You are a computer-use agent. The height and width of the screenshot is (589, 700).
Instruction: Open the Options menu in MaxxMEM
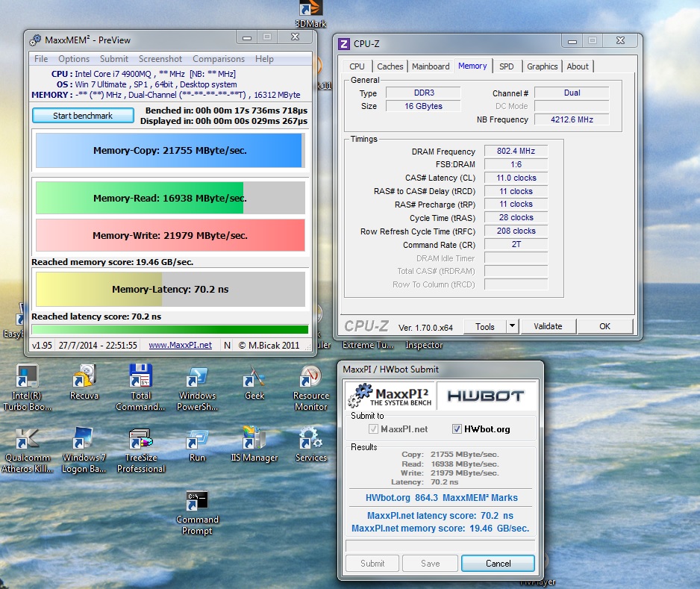74,59
